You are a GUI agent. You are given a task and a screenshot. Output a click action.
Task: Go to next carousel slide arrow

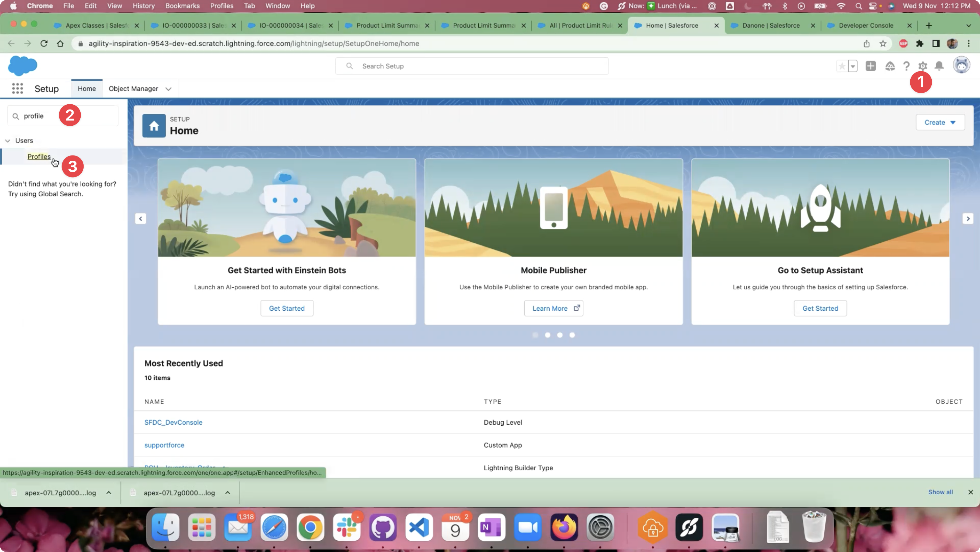tap(968, 219)
